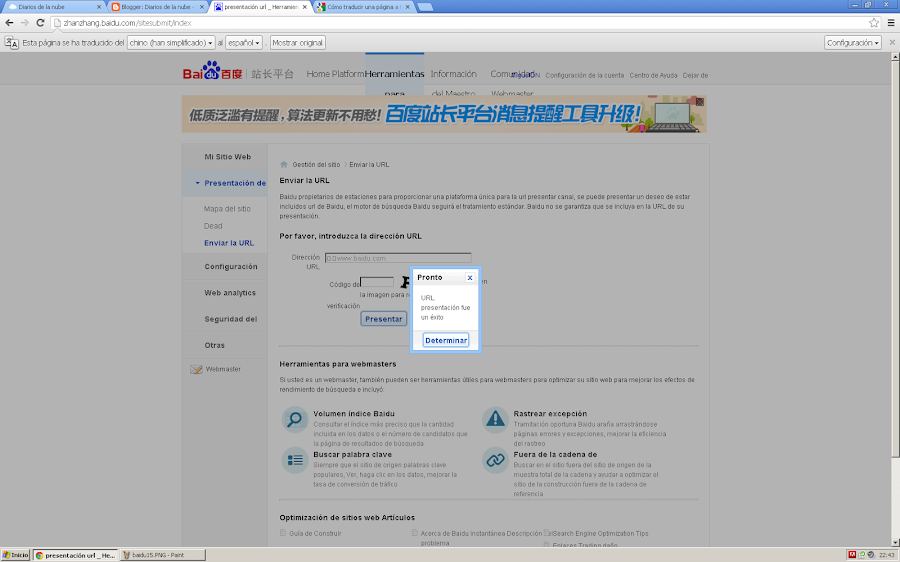The width and height of the screenshot is (900, 562).
Task: Switch to the Cómo traducir una página tab
Action: click(x=362, y=7)
